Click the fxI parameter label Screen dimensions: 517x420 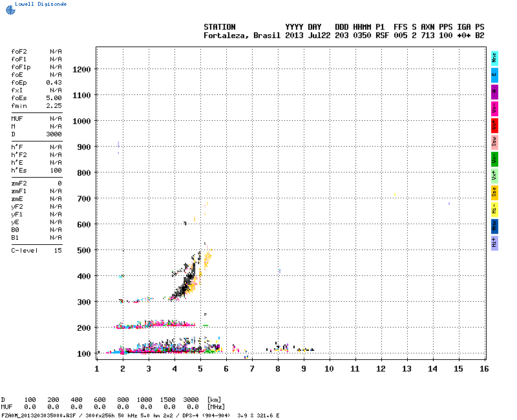click(x=17, y=90)
